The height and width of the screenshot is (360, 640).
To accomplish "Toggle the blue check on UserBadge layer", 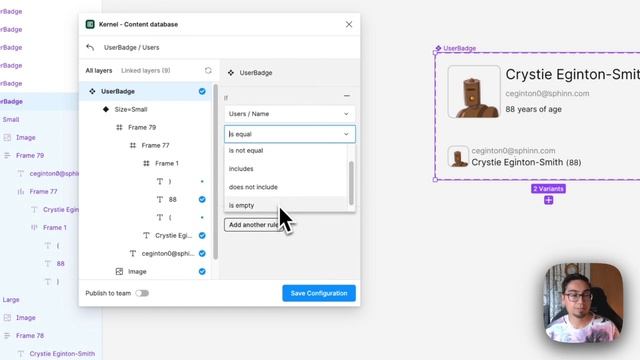I will [x=202, y=91].
